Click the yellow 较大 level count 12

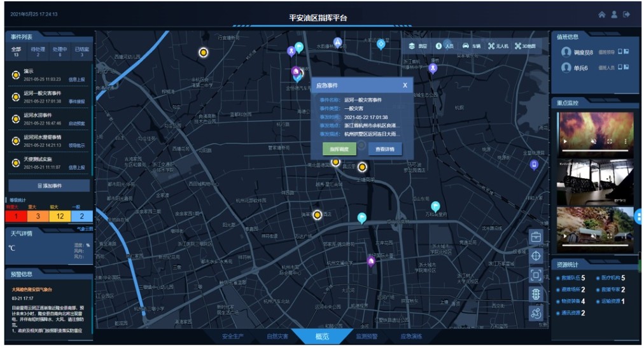(x=60, y=216)
